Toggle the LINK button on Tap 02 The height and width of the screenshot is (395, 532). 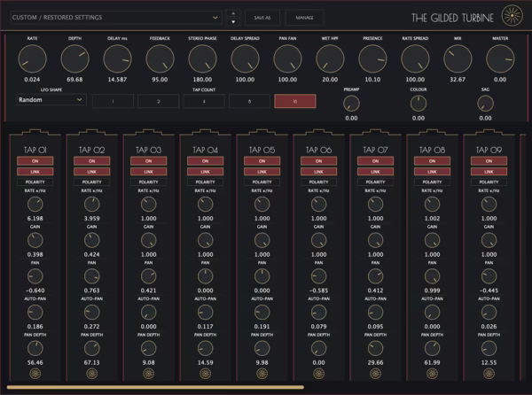[92, 172]
